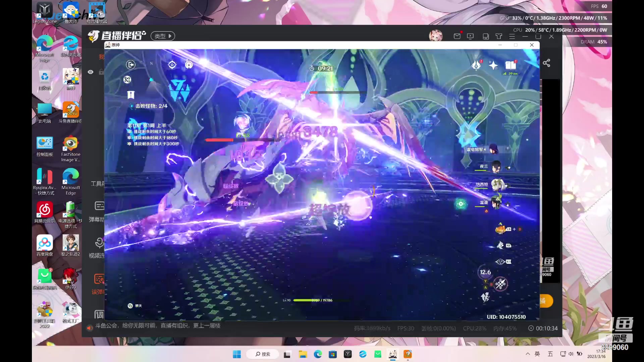This screenshot has height=362, width=644.
Task: Open the mail inbox icon
Action: (457, 36)
